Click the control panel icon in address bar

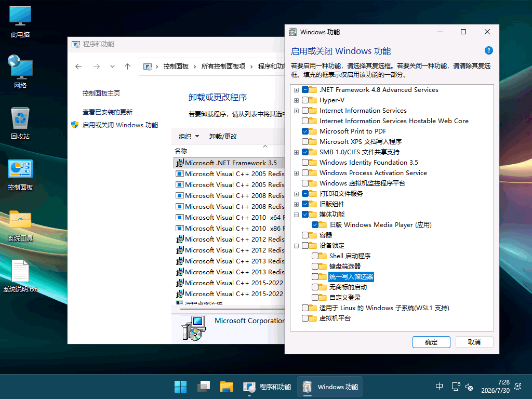click(148, 66)
